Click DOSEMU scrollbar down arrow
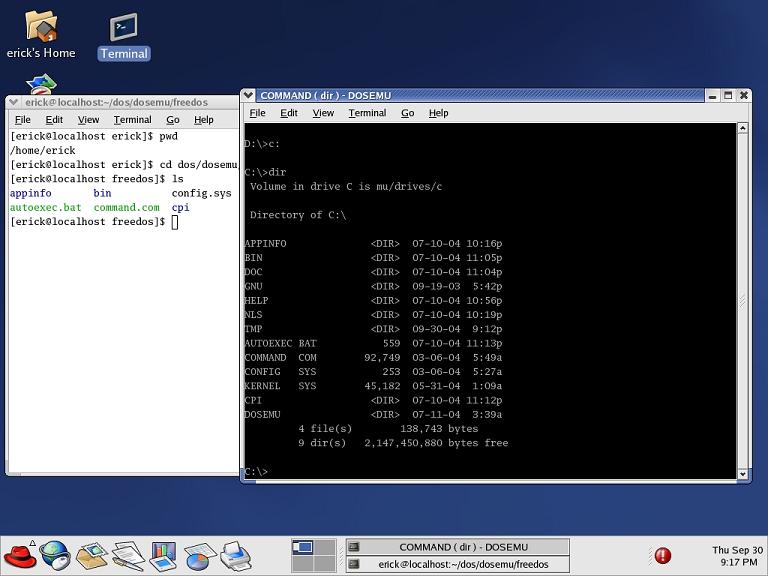 pyautogui.click(x=743, y=474)
